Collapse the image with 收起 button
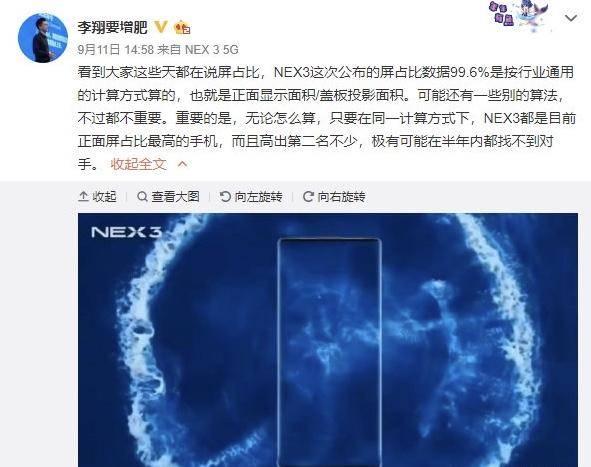Screen dimensions: 591x467 [x=97, y=196]
